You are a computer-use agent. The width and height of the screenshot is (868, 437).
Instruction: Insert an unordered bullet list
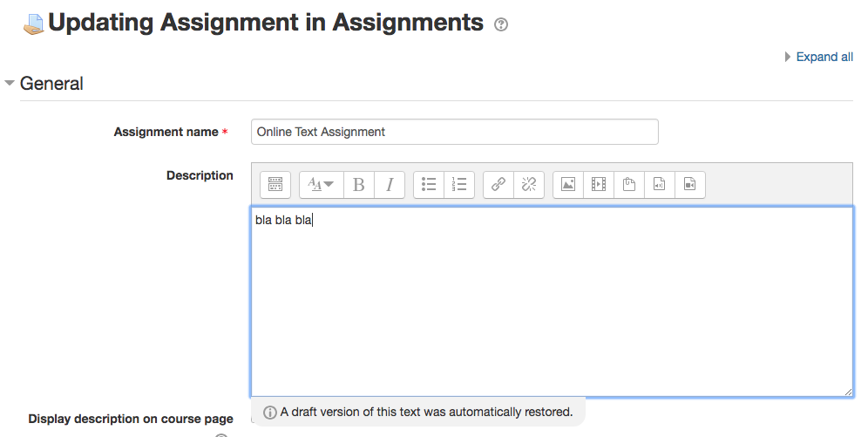429,184
